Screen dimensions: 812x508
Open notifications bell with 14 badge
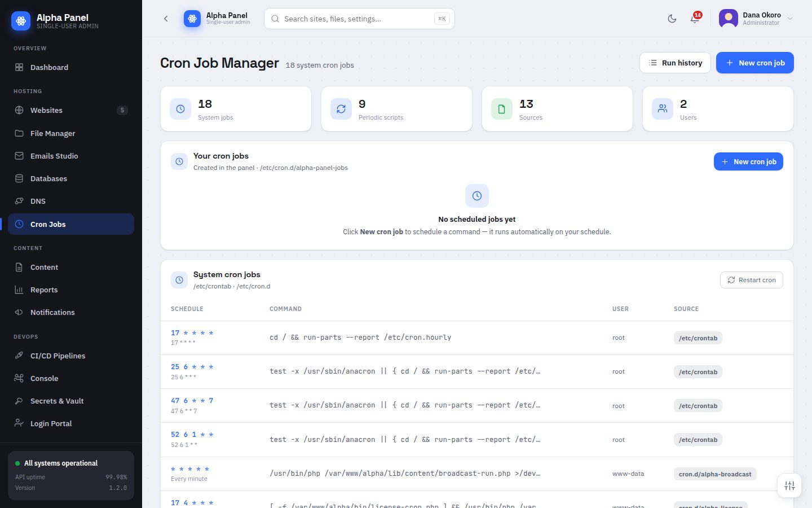point(695,19)
